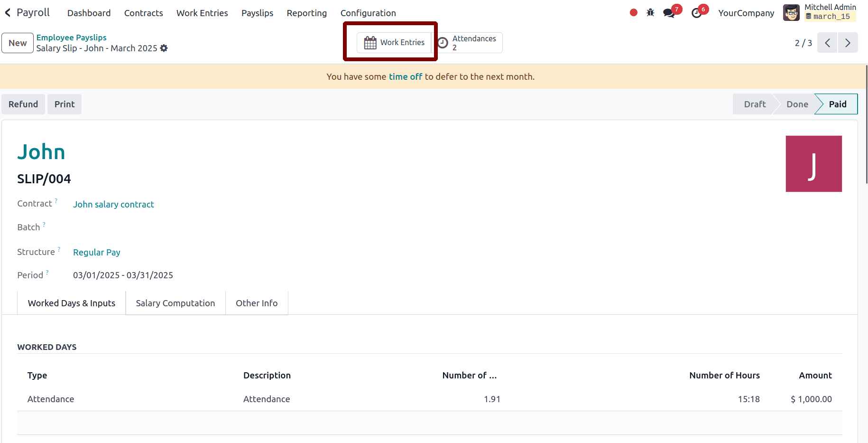The width and height of the screenshot is (868, 443).
Task: Click the Mitchell Admin avatar
Action: point(791,13)
